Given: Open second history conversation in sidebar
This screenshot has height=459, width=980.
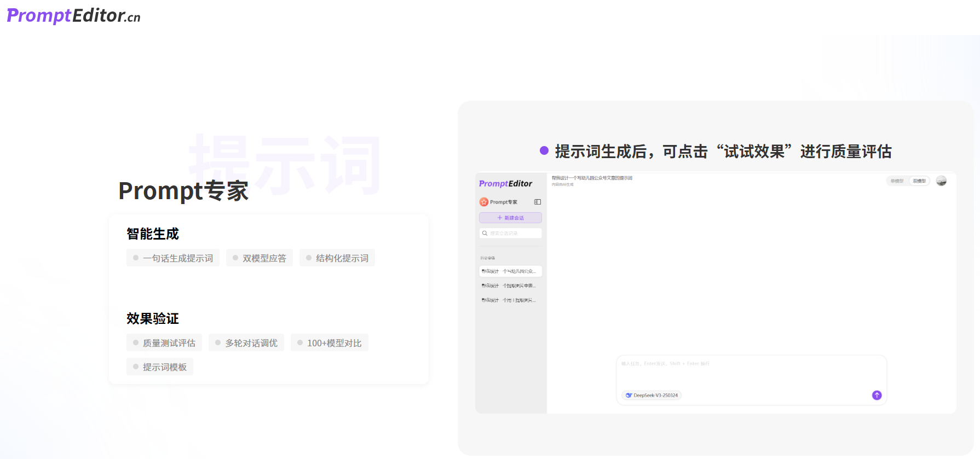Looking at the screenshot, I should click(x=510, y=286).
